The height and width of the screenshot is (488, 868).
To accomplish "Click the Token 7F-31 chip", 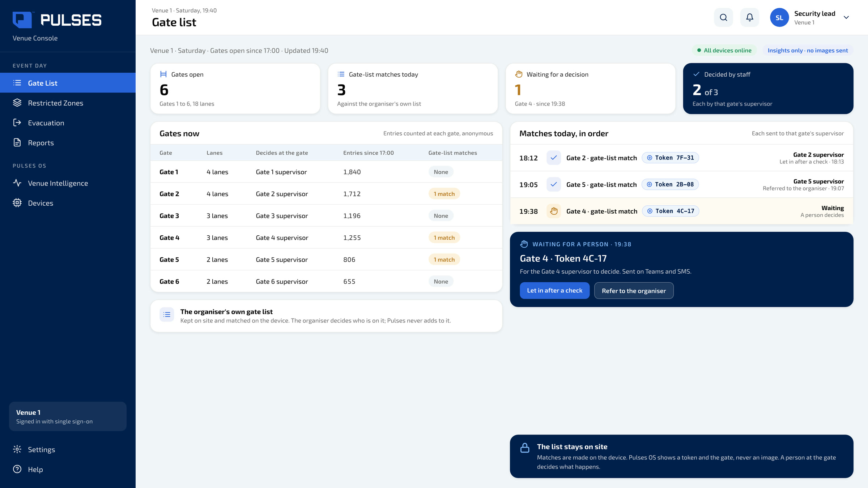I will [x=670, y=158].
